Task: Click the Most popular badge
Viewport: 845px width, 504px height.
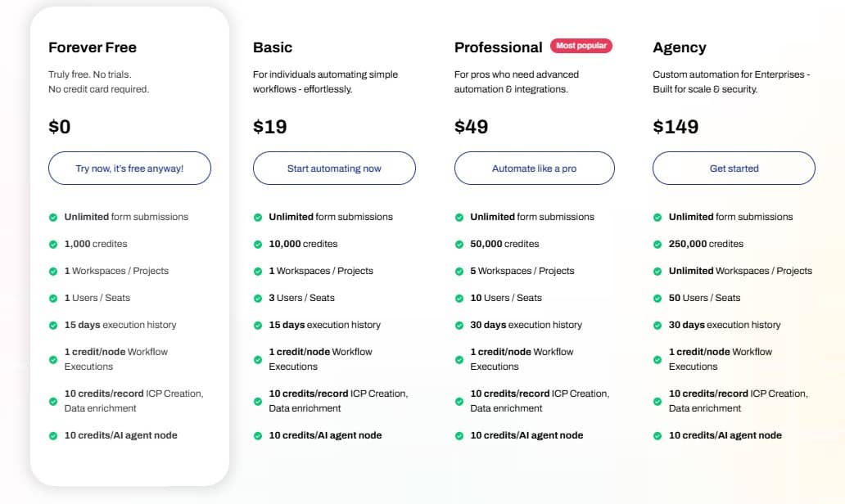Action: click(582, 46)
